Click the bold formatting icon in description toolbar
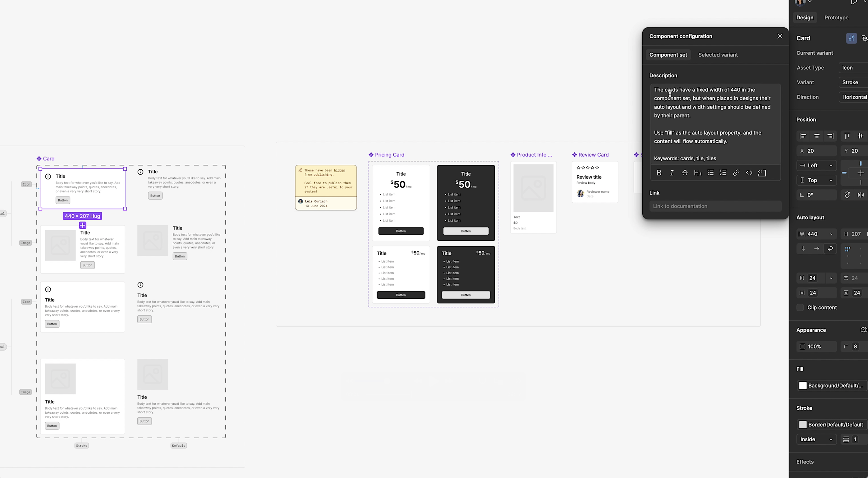The width and height of the screenshot is (868, 478). pos(659,172)
